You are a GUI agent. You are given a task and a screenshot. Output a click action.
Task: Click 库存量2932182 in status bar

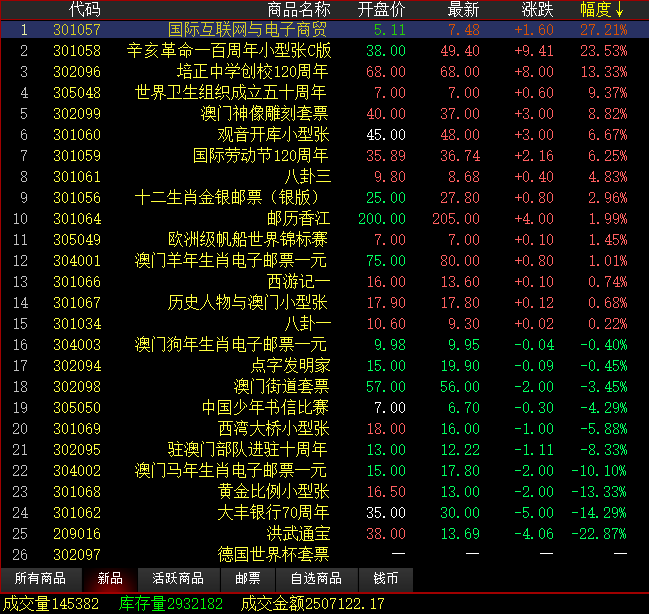(171, 604)
